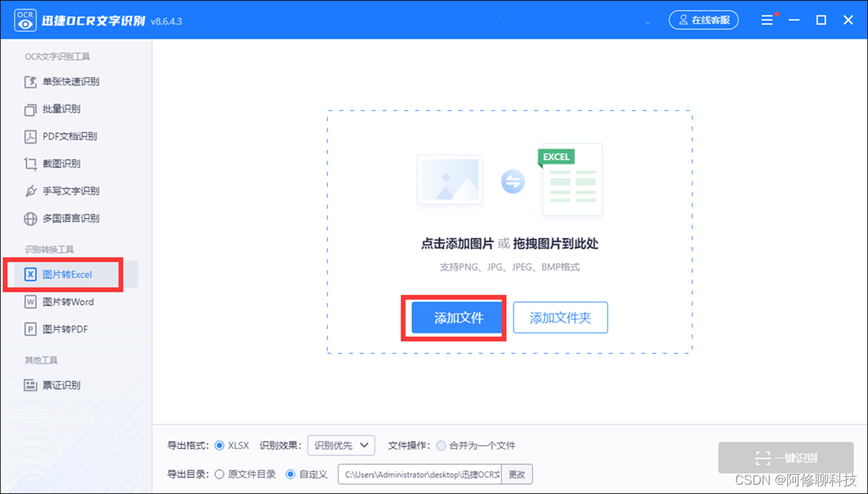
Task: Open 手写文字识别 tool
Action: pos(71,191)
